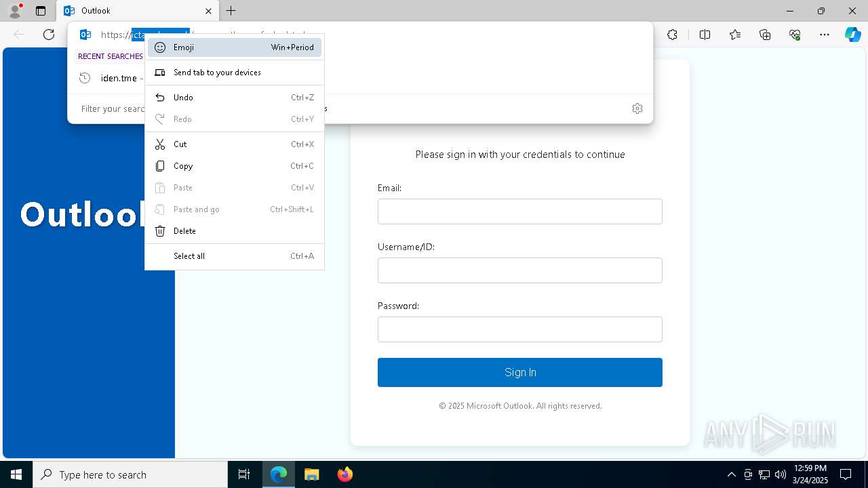
Task: Choose Send tab to your devices
Action: click(x=235, y=73)
